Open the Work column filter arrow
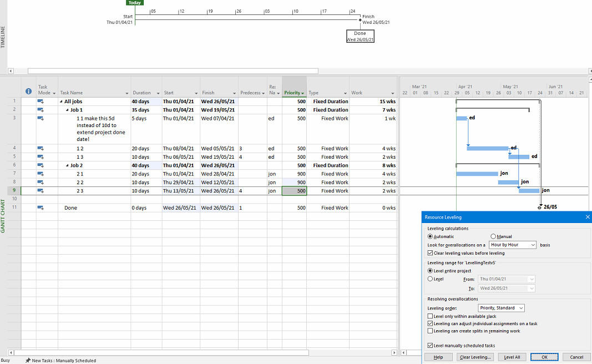 click(393, 93)
